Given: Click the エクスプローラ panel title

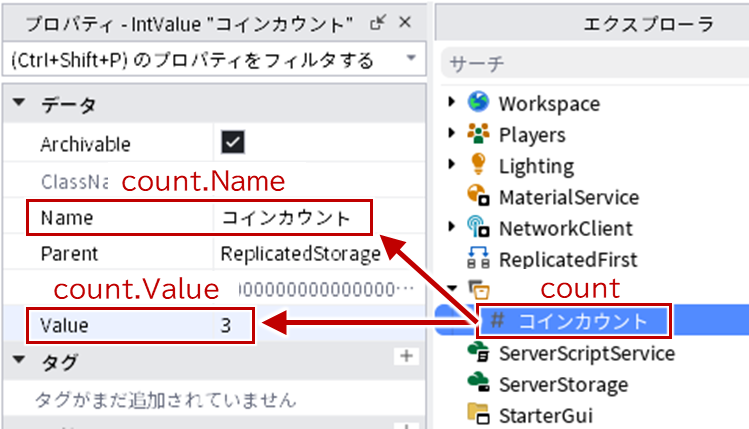Looking at the screenshot, I should tap(649, 24).
